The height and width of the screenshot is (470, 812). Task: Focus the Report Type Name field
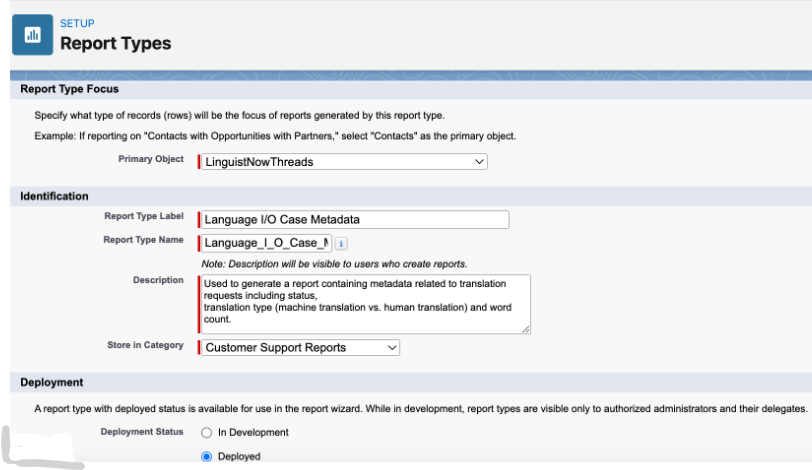click(x=267, y=243)
